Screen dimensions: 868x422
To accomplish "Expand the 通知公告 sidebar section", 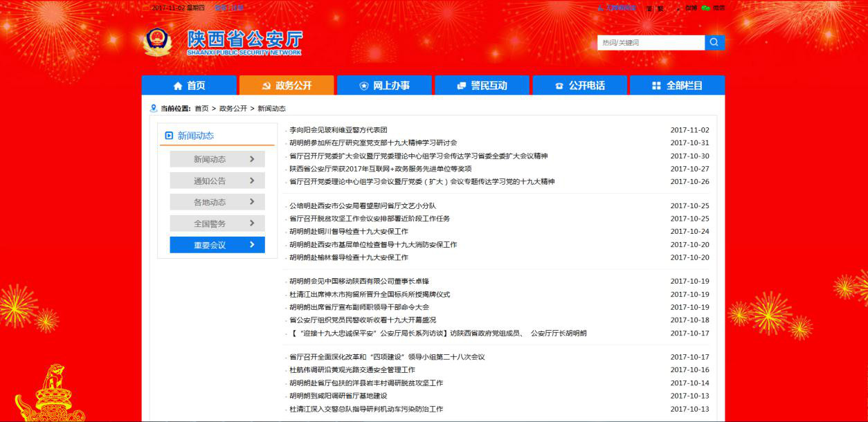I will 217,181.
